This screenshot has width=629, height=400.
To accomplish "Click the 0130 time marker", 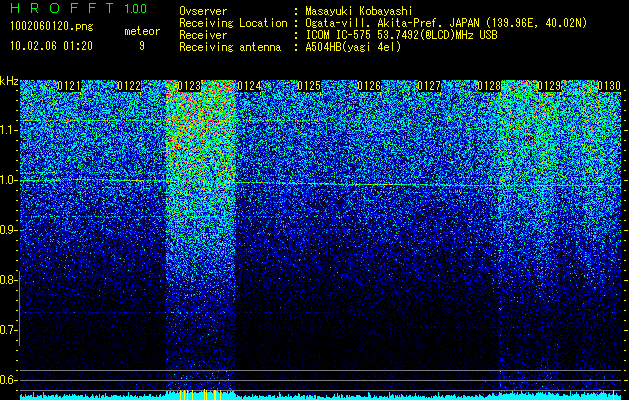I will click(609, 86).
